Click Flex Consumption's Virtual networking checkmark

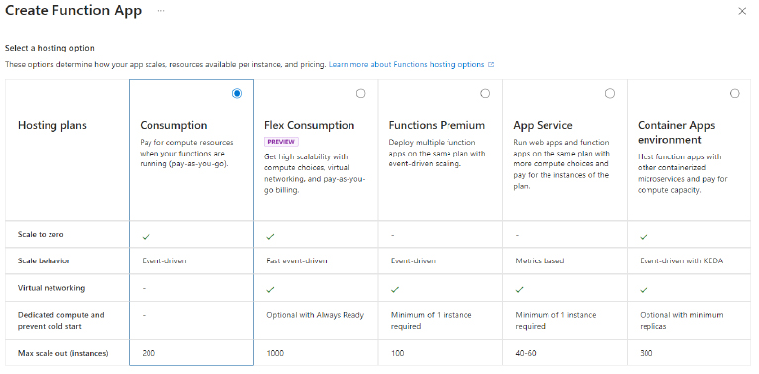click(270, 289)
